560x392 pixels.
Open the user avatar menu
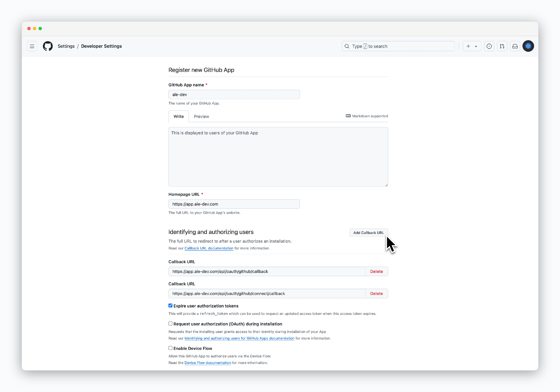[x=528, y=46]
